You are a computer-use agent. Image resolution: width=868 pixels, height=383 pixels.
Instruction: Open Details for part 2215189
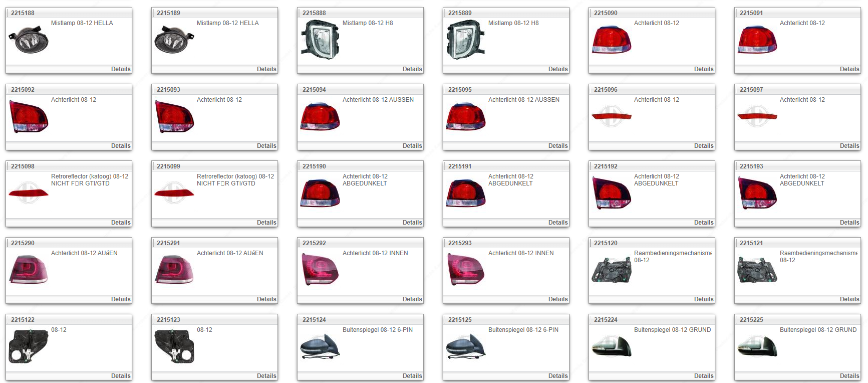266,69
